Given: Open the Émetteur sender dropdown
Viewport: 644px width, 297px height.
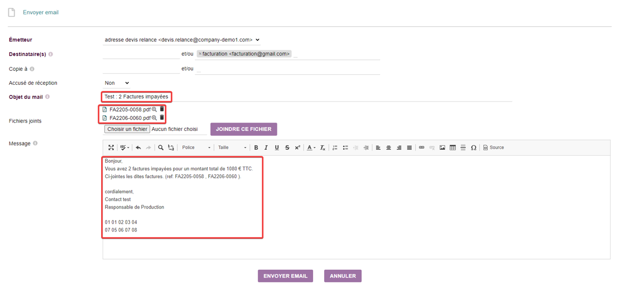Looking at the screenshot, I should click(182, 40).
